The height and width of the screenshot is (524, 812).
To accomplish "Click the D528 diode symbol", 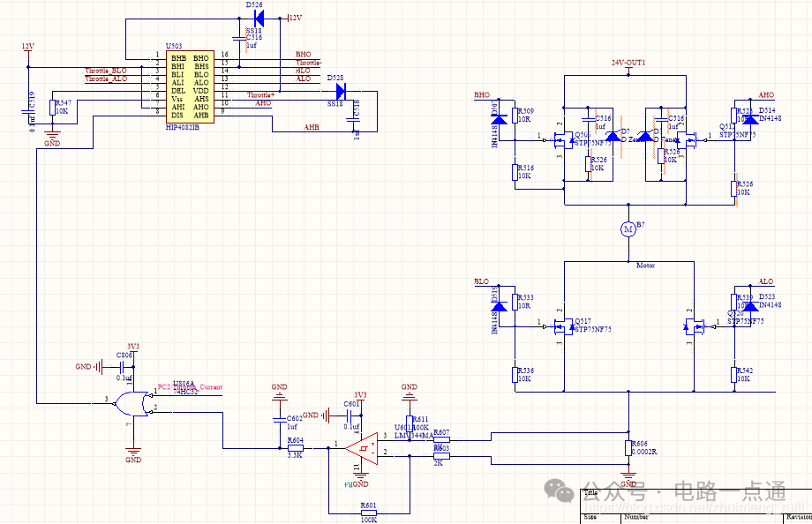I will (341, 92).
